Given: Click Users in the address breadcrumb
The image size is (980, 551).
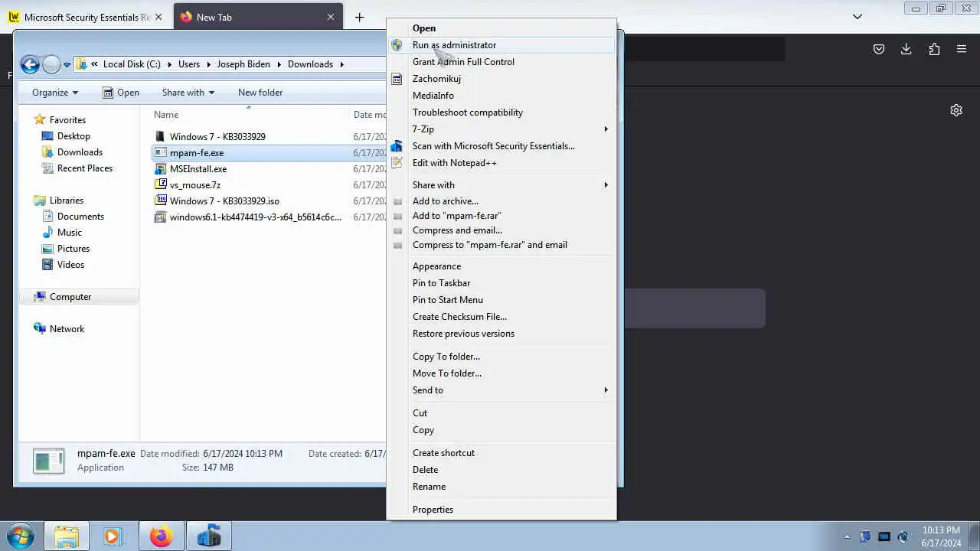Looking at the screenshot, I should click(x=189, y=64).
